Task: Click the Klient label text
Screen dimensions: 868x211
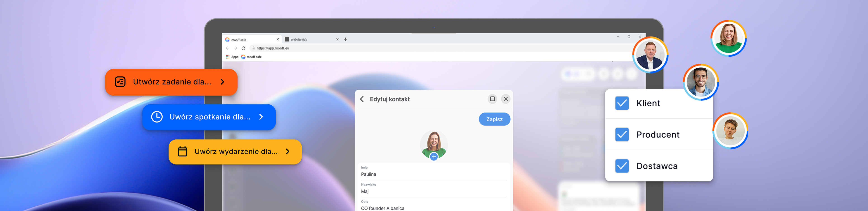Action: click(648, 103)
